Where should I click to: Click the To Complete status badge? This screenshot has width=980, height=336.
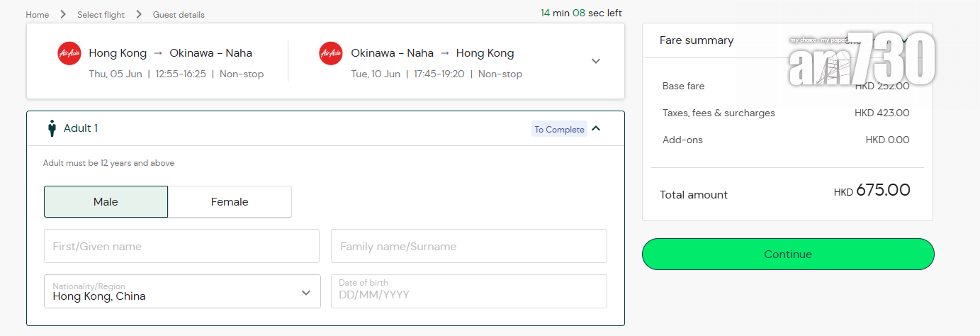click(559, 129)
